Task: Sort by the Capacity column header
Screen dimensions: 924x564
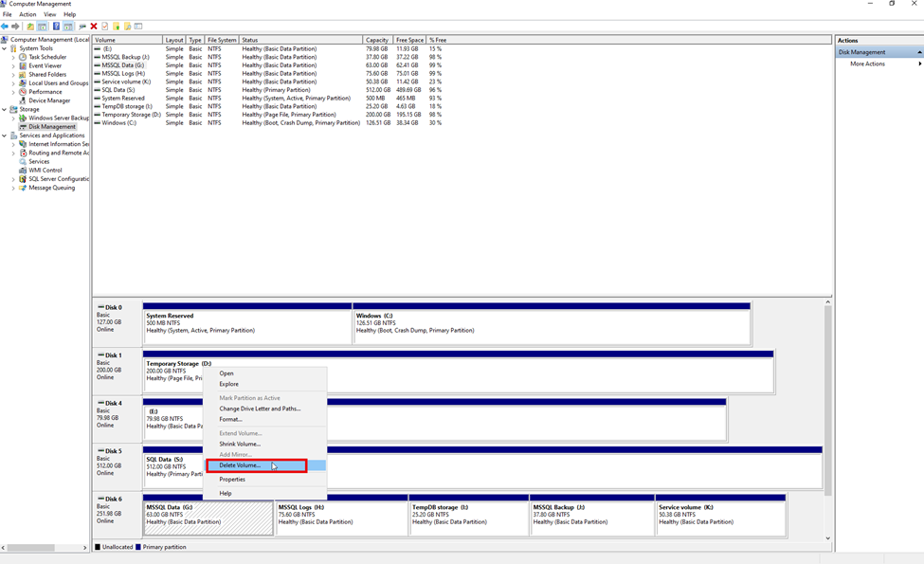Action: point(378,40)
